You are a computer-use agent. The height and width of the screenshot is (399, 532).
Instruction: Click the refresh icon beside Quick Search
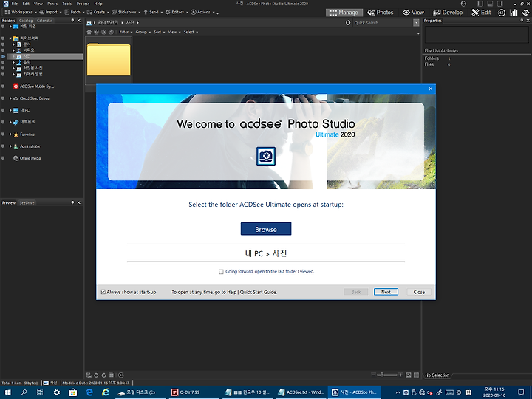coord(348,23)
